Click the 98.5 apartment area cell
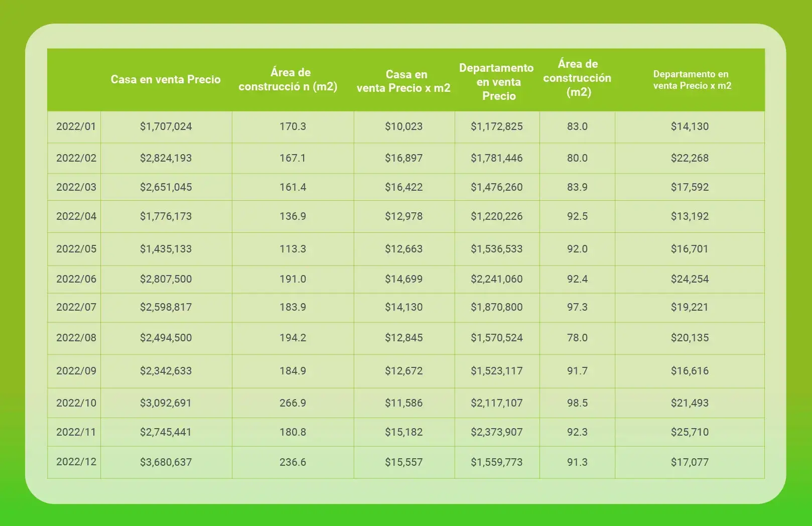The image size is (812, 526). 577,403
